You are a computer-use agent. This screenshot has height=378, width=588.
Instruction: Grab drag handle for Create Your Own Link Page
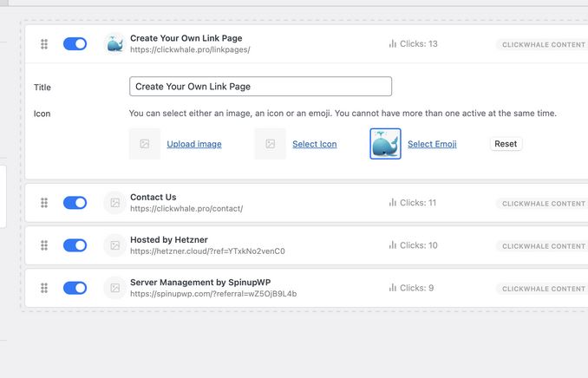coord(44,44)
